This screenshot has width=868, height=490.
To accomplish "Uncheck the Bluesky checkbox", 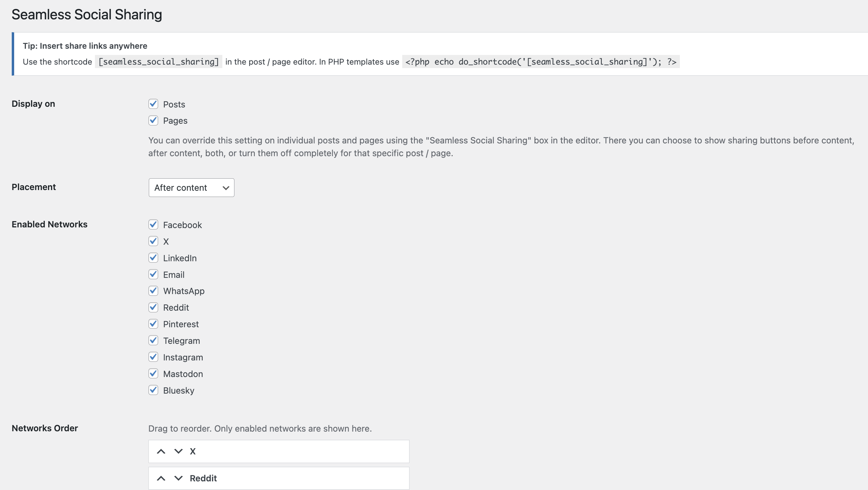I will 153,390.
